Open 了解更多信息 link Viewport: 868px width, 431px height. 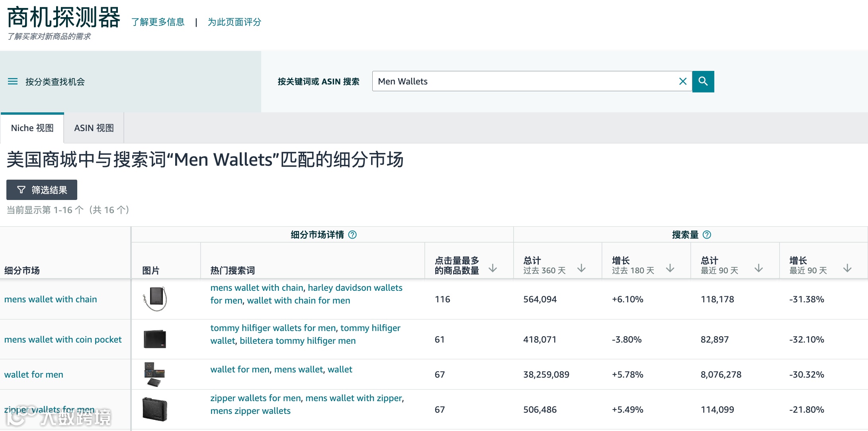pos(158,22)
